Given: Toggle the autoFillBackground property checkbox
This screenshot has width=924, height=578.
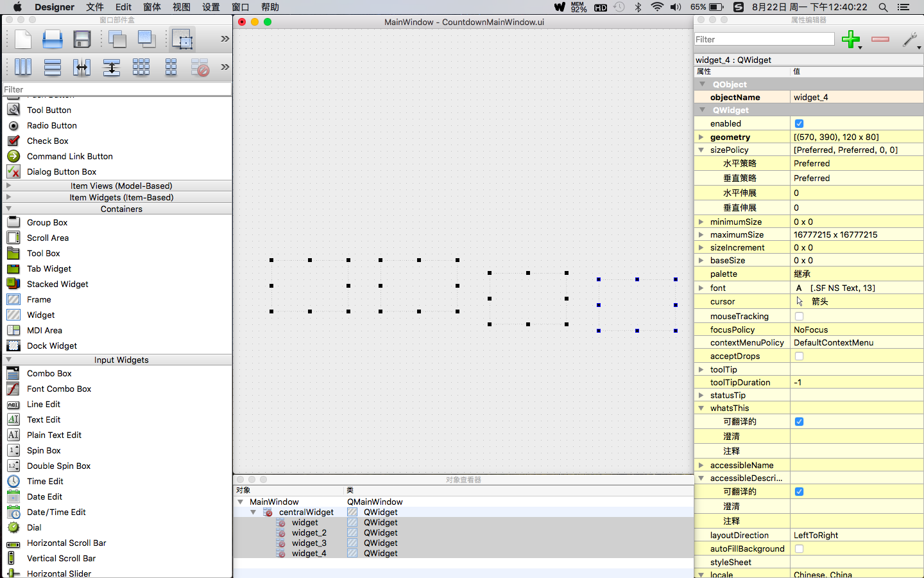Looking at the screenshot, I should coord(799,548).
